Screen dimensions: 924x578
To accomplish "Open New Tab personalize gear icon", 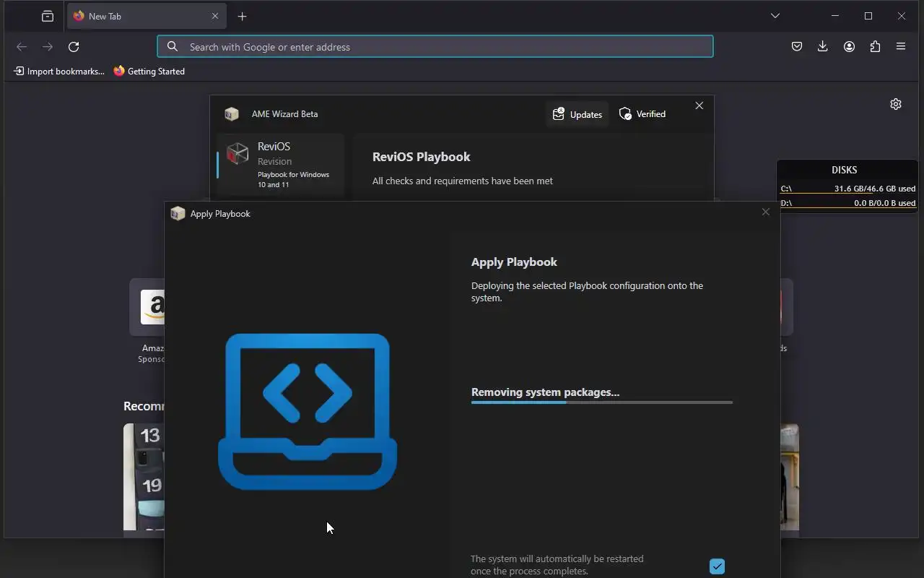I will pos(896,104).
